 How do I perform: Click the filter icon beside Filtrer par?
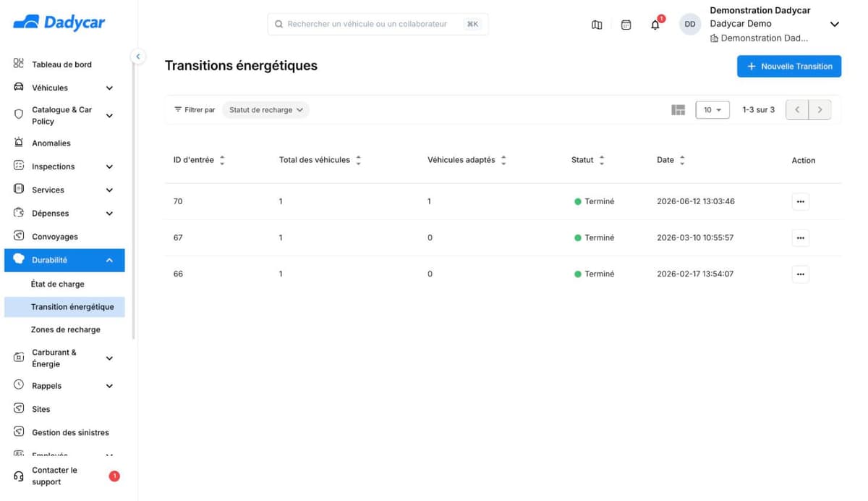tap(178, 109)
